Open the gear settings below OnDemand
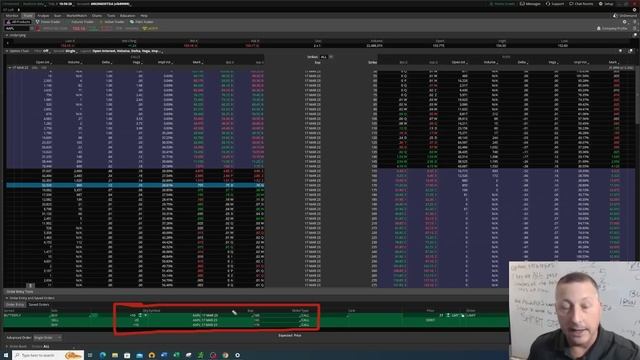The height and width of the screenshot is (360, 640). click(624, 22)
